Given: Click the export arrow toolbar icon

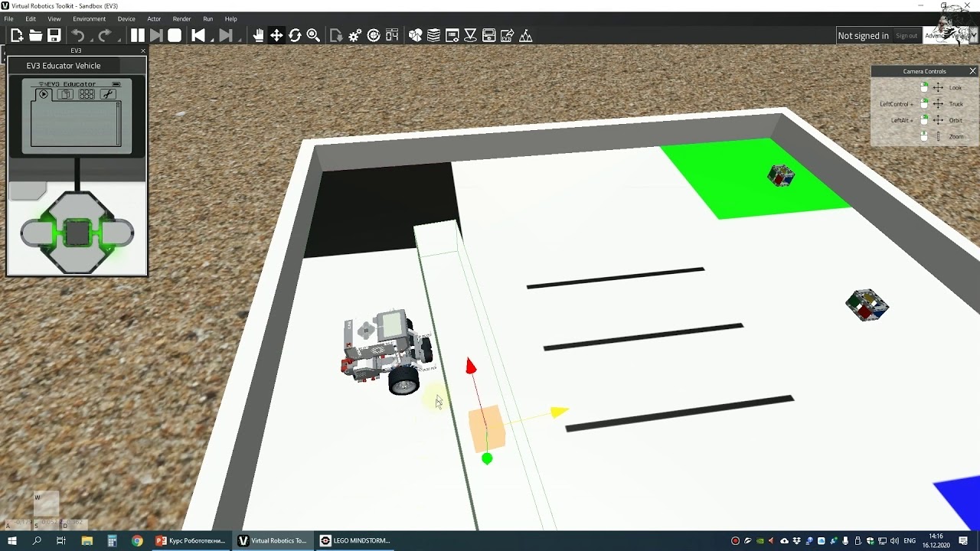Looking at the screenshot, I should 508,35.
